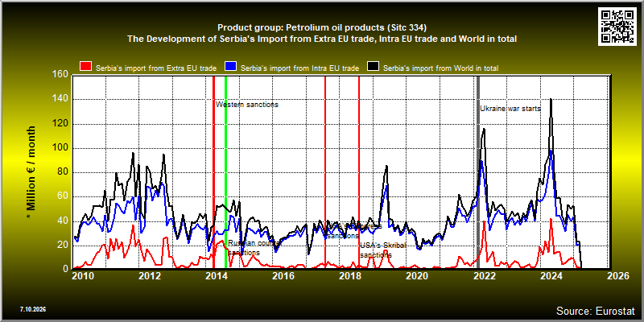Image resolution: width=644 pixels, height=322 pixels.
Task: Click the y-axis value 140
Action: [x=60, y=99]
